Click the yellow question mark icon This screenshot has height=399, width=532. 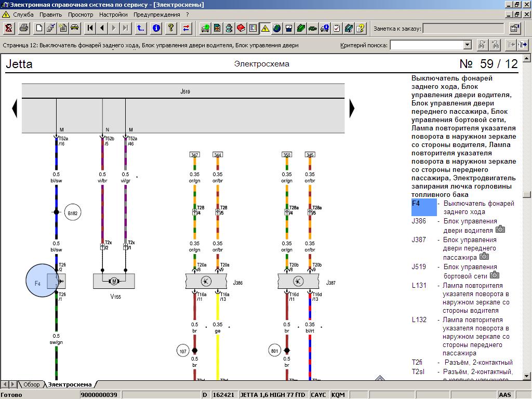coord(171,28)
